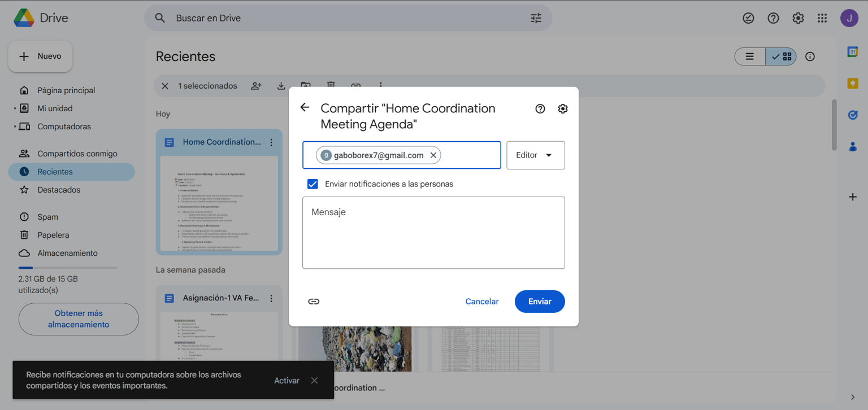The width and height of the screenshot is (868, 410).
Task: Open the Google apps grid
Action: pyautogui.click(x=822, y=18)
